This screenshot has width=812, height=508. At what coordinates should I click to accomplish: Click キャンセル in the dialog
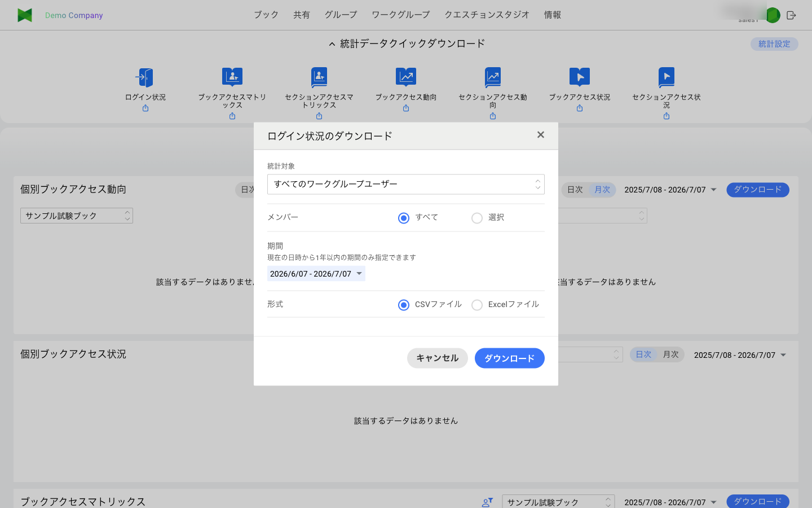click(438, 358)
